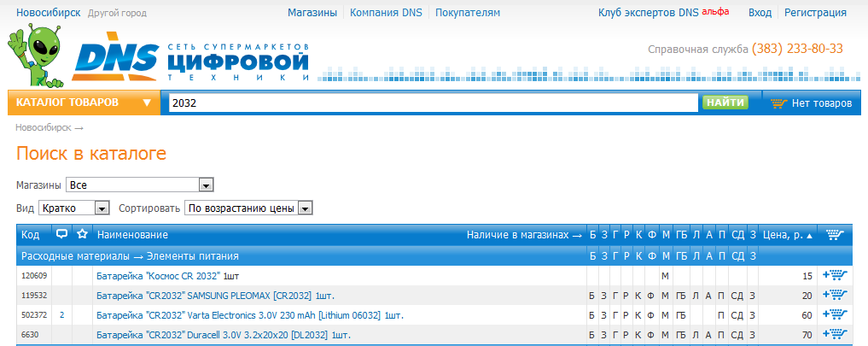
Task: Open Покупателям in the top navigation
Action: [468, 12]
